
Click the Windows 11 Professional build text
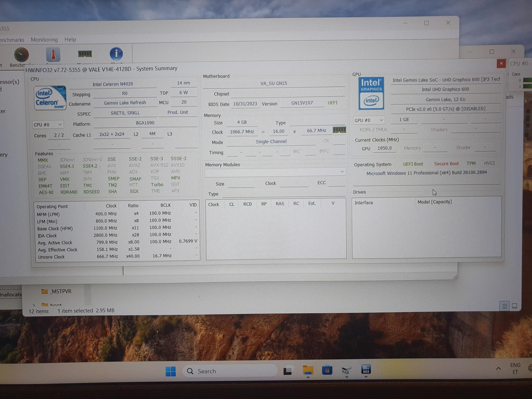[427, 173]
